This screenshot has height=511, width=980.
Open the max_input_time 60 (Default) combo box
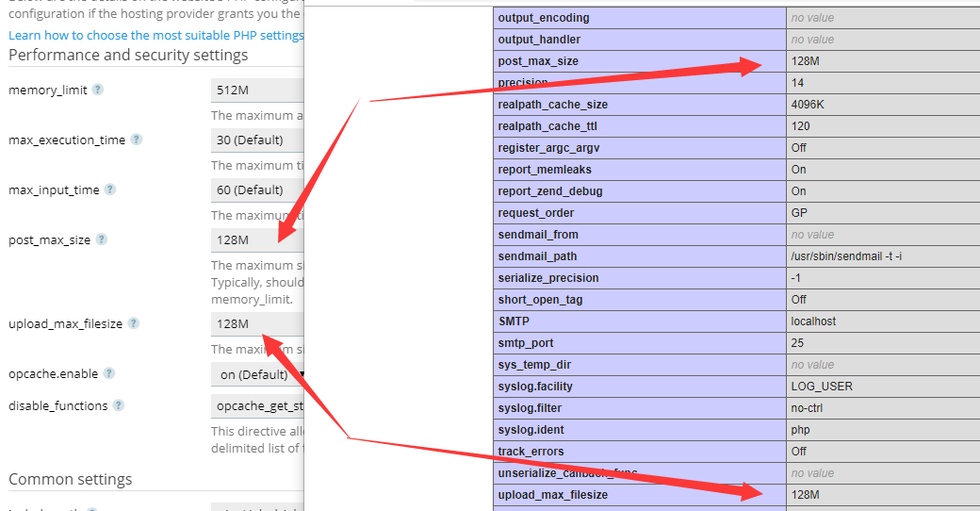pyautogui.click(x=256, y=190)
